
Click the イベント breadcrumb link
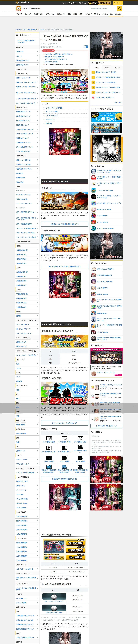click(42, 30)
